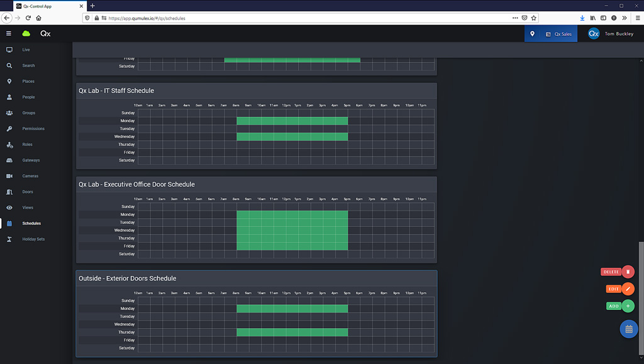
Task: Click the green cloud status icon
Action: 26,34
